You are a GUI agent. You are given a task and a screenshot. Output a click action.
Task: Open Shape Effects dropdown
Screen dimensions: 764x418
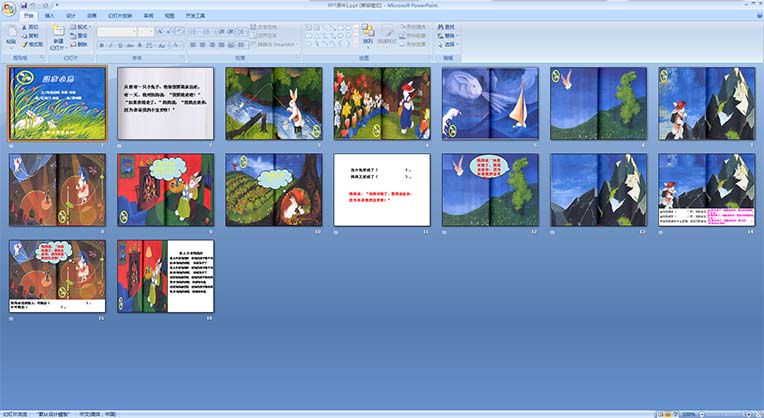pyautogui.click(x=413, y=44)
